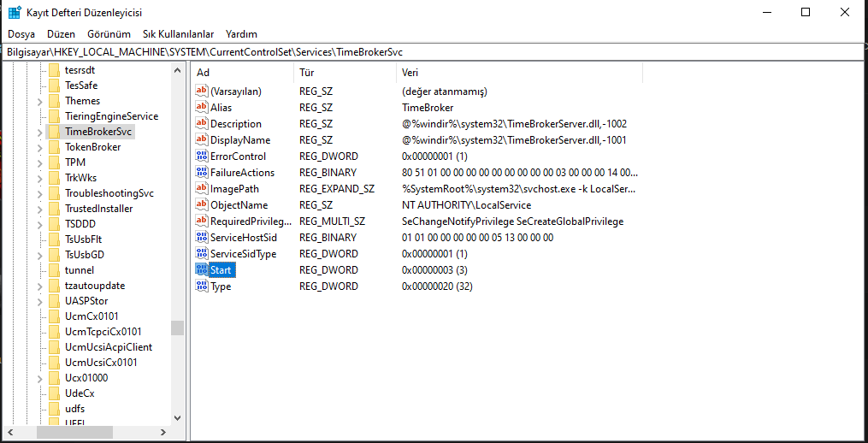Select the TsUsbFlt folder icon

54,239
